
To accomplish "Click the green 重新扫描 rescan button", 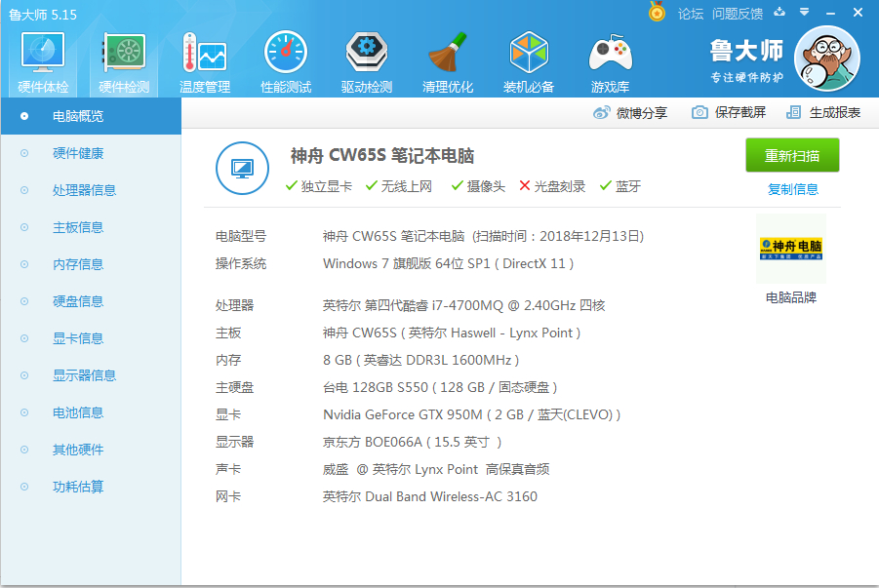I will (x=792, y=155).
